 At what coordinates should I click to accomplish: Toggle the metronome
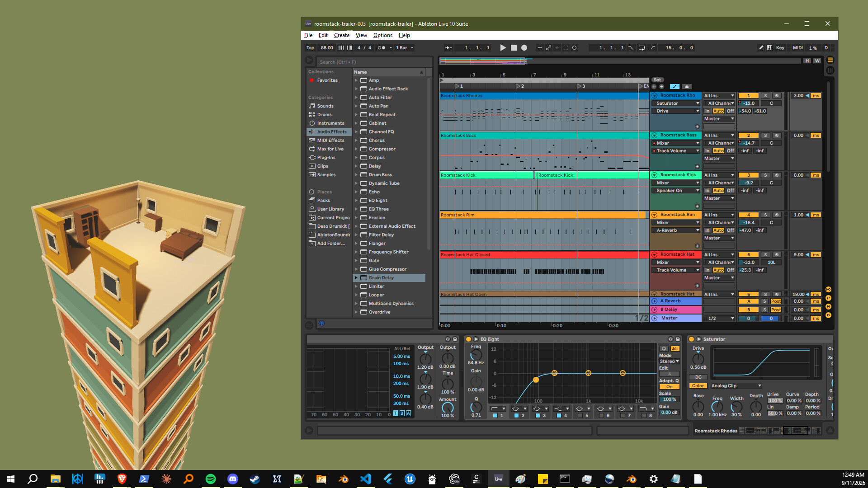[382, 48]
